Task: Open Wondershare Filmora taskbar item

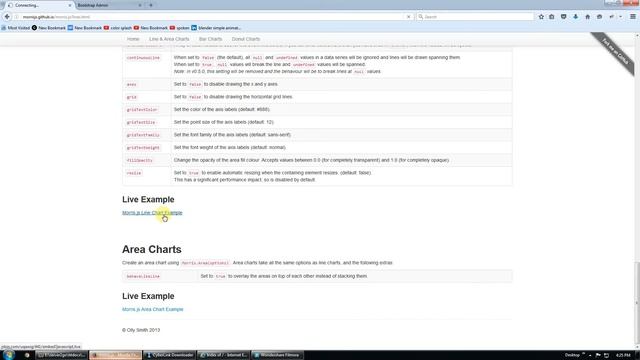Action: click(277, 355)
